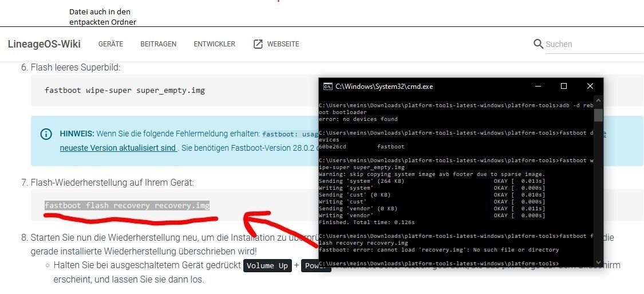Click the search magnifier icon

539,44
